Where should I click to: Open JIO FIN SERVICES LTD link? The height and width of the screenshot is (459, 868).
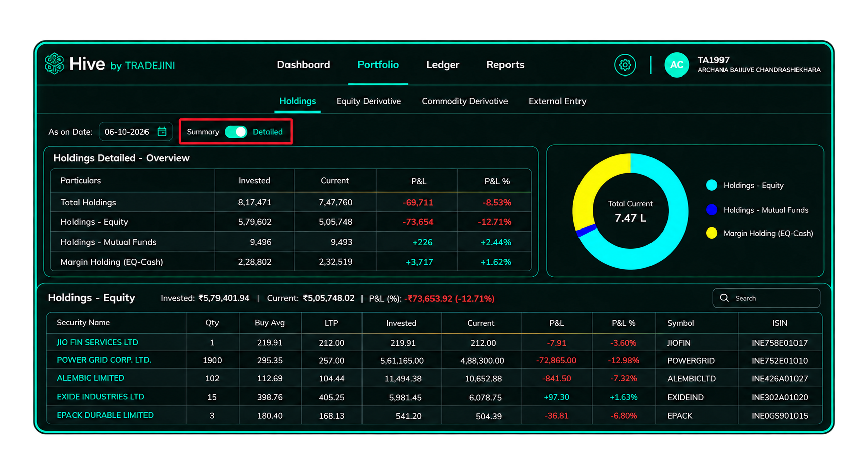click(98, 342)
